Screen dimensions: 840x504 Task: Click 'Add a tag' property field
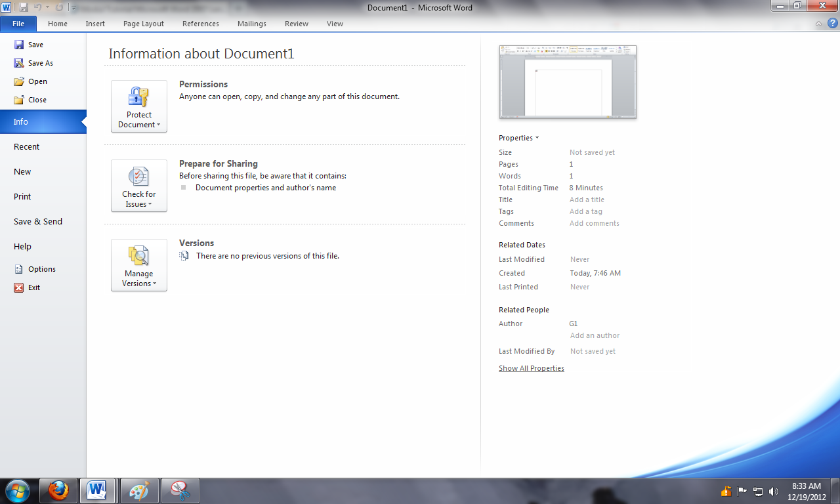586,211
